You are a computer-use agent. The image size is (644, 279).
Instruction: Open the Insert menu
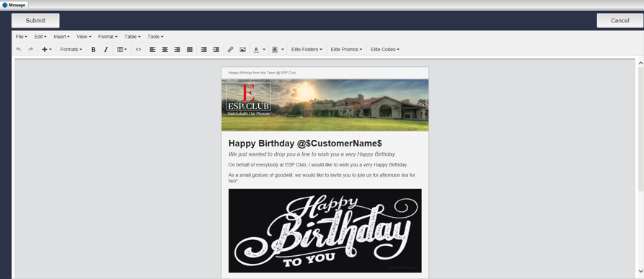pyautogui.click(x=61, y=37)
